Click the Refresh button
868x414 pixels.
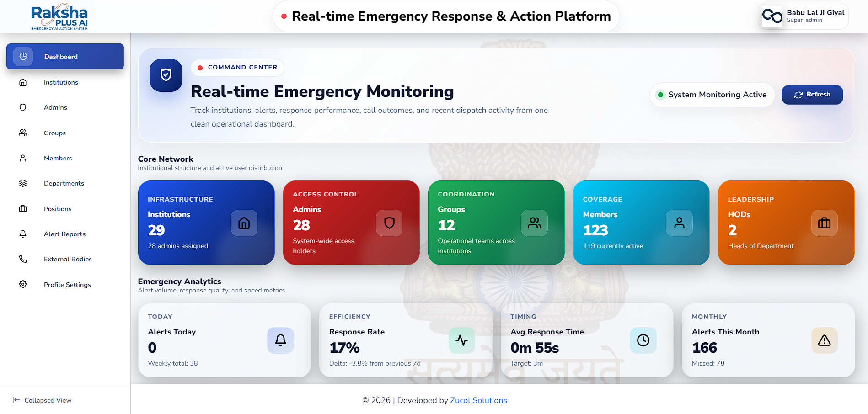(812, 95)
